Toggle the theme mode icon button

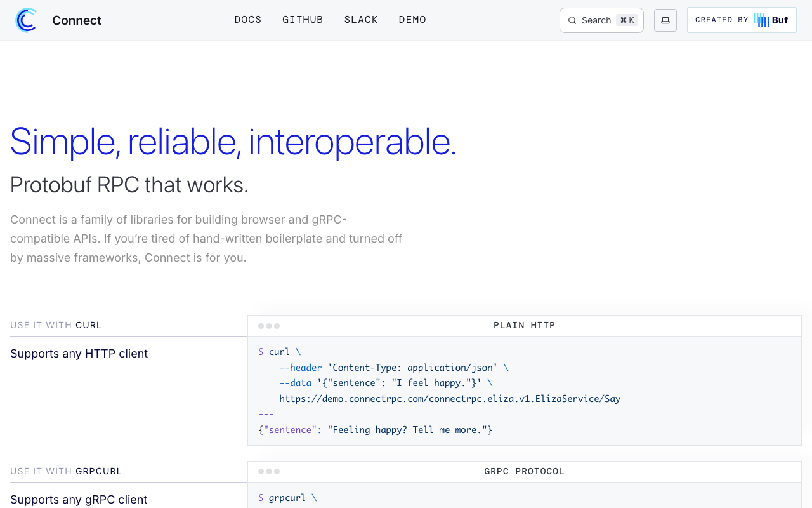point(665,20)
